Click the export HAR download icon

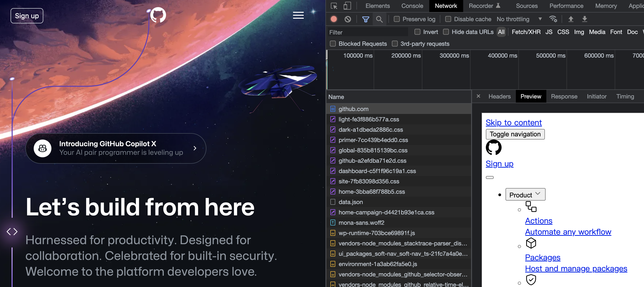[x=584, y=19]
